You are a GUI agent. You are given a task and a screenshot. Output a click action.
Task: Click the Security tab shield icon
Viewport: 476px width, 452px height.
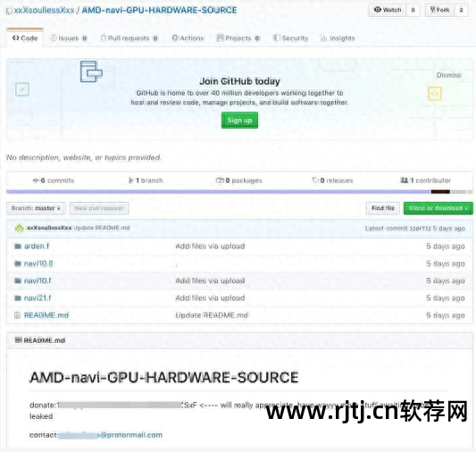tap(276, 38)
